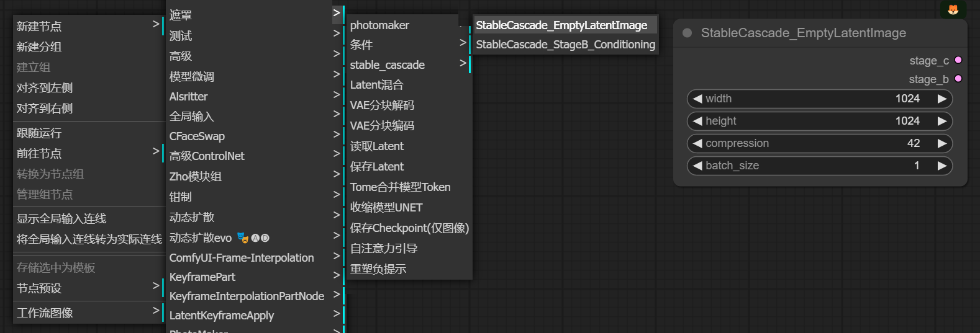Click the node title StableCascade_EmptyLatentImage
The height and width of the screenshot is (333, 980).
coord(803,33)
